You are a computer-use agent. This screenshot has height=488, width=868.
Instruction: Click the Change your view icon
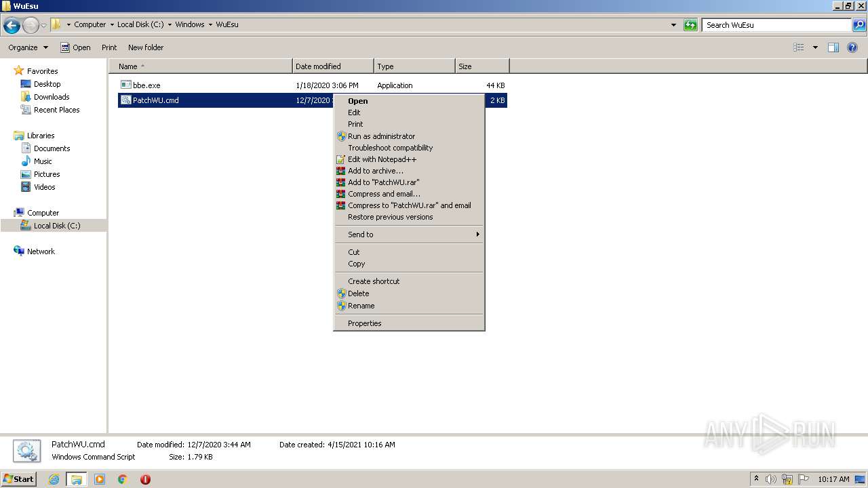799,47
